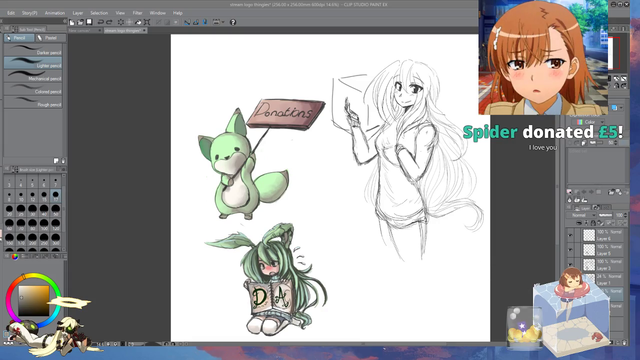Open the Layer panel tab
Screen dimensions: 640x360
583,208
